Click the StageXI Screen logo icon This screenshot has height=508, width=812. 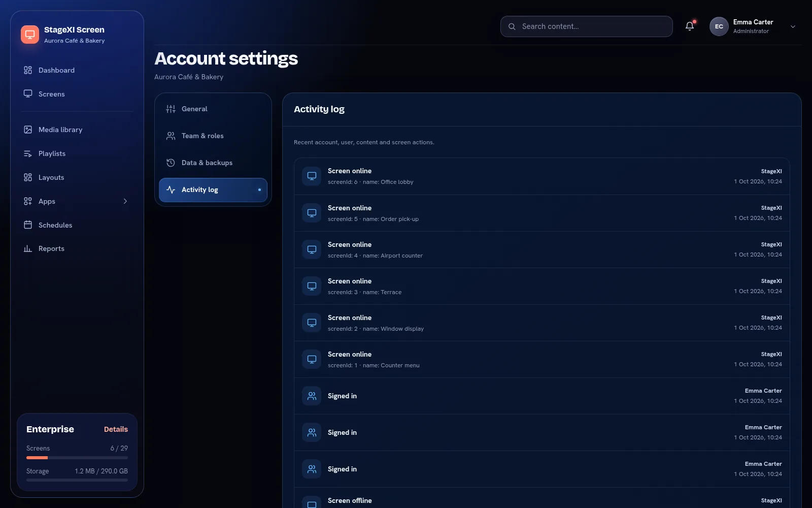pyautogui.click(x=30, y=35)
